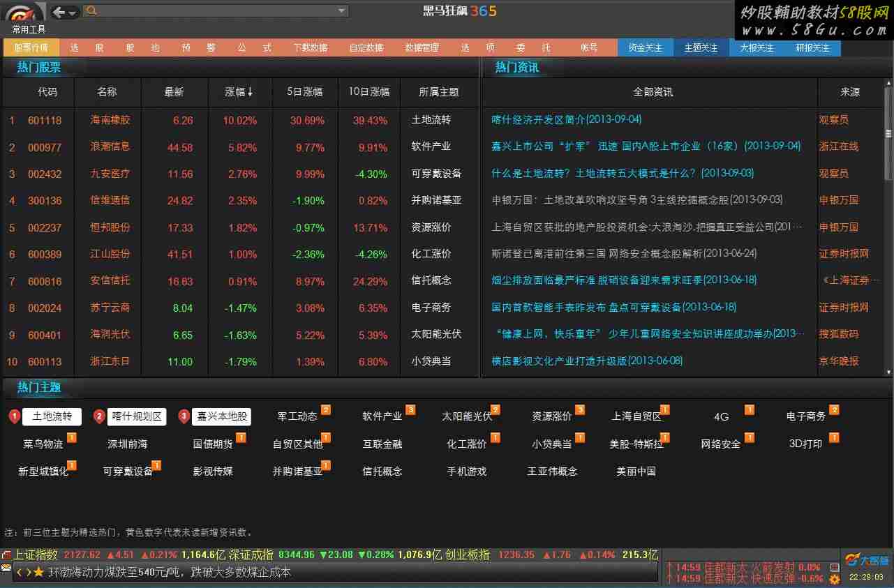894x588 pixels.
Task: Open news 喀什经济开发区简介
Action: [x=566, y=119]
